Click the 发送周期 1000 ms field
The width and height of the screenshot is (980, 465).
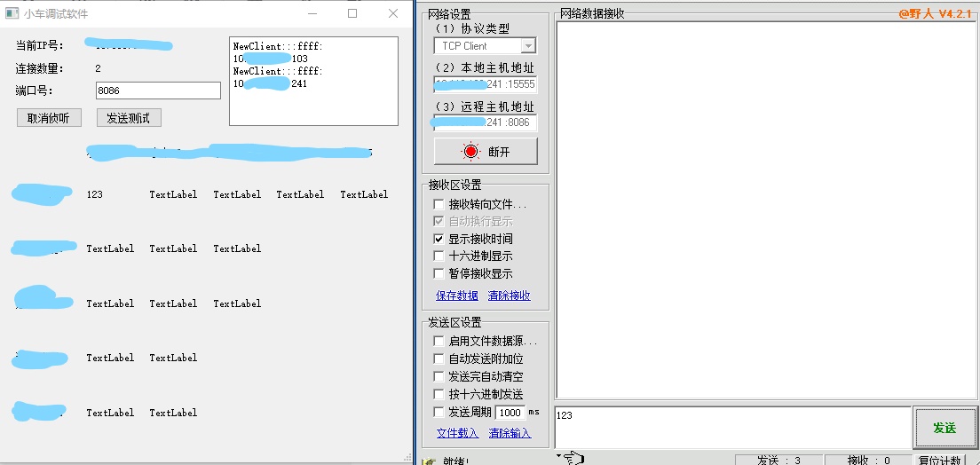510,413
